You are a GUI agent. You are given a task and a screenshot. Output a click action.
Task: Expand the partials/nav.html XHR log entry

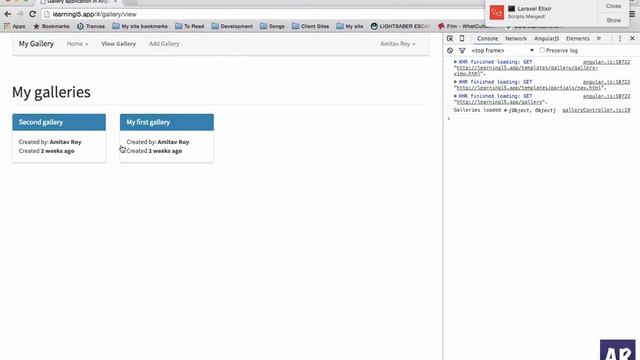point(456,82)
